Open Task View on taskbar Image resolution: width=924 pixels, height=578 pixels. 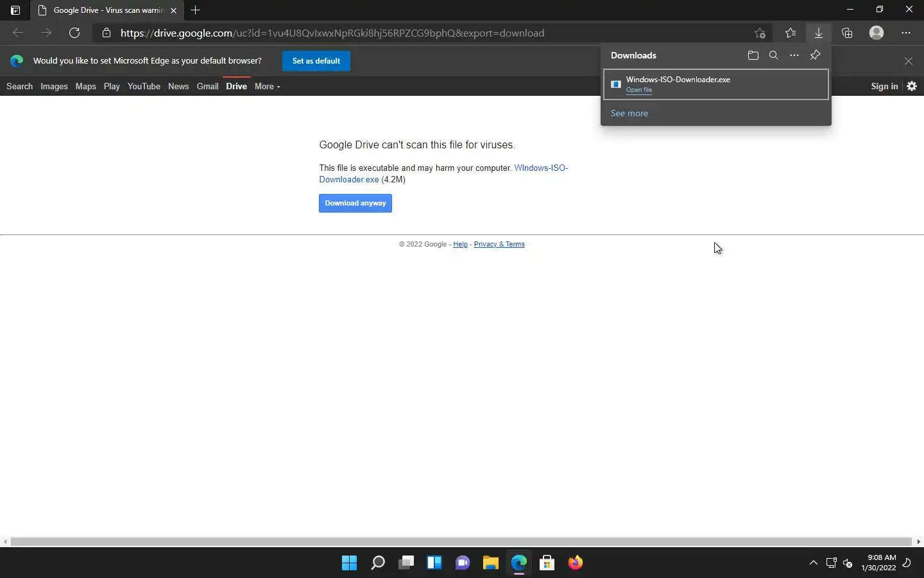tap(406, 563)
